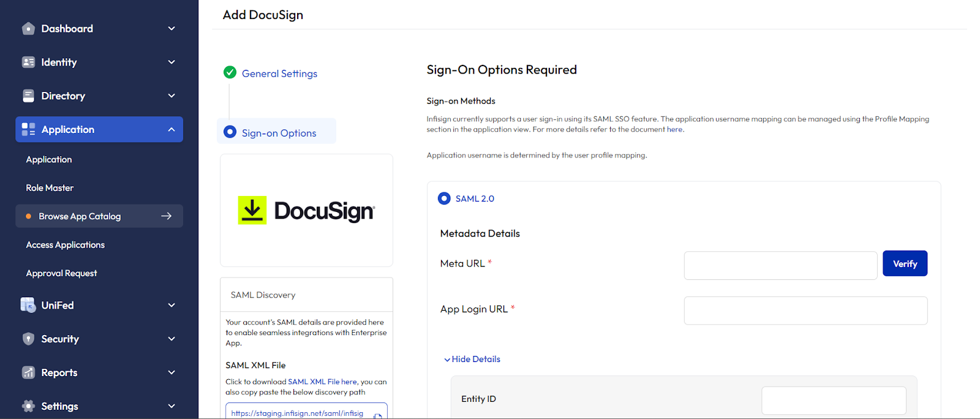The image size is (980, 419).
Task: Open the Role Master menu item
Action: pos(50,188)
